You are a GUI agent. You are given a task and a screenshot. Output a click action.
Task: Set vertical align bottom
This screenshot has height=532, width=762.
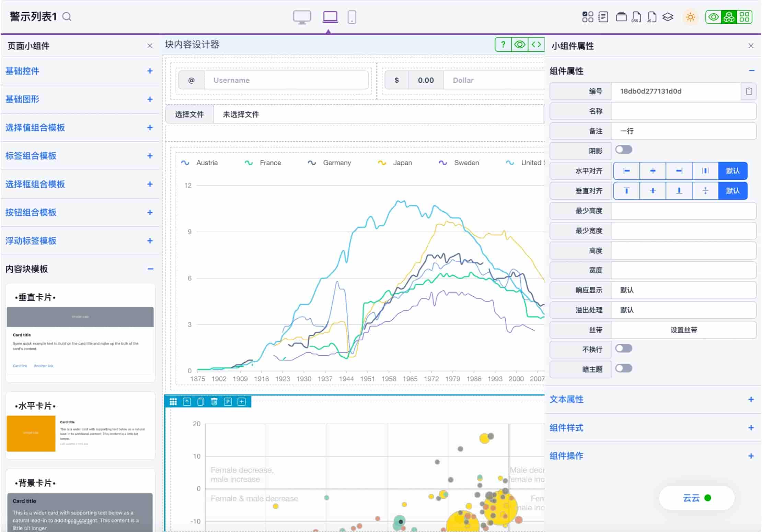pos(679,191)
